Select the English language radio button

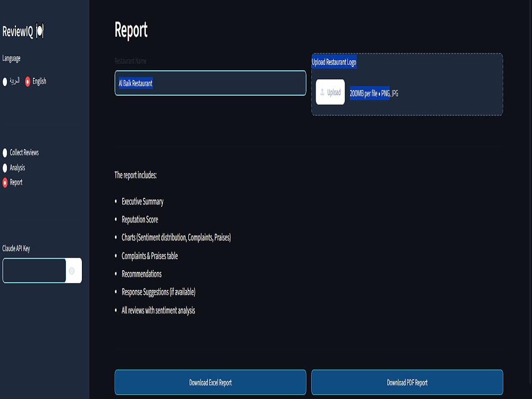[x=28, y=81]
